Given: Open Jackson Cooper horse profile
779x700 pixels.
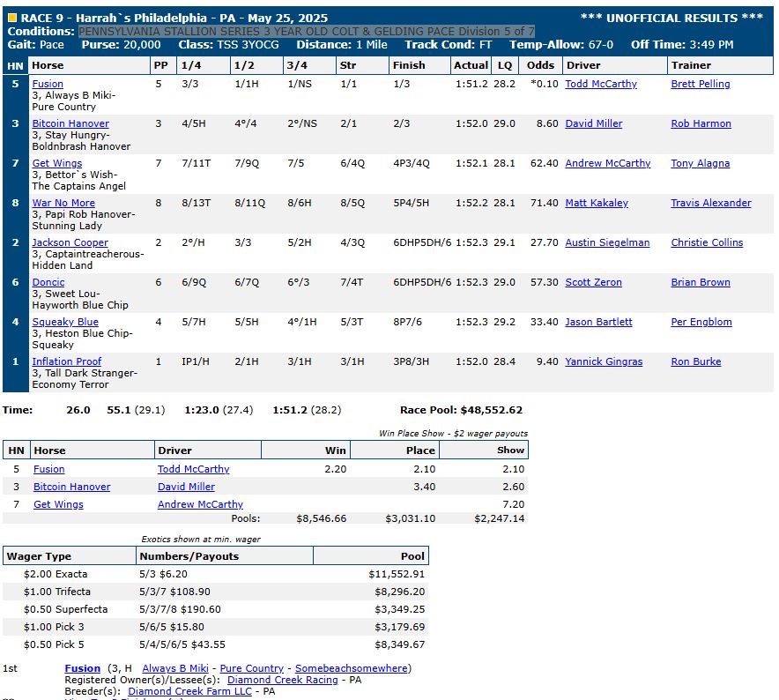Looking at the screenshot, I should point(70,242).
